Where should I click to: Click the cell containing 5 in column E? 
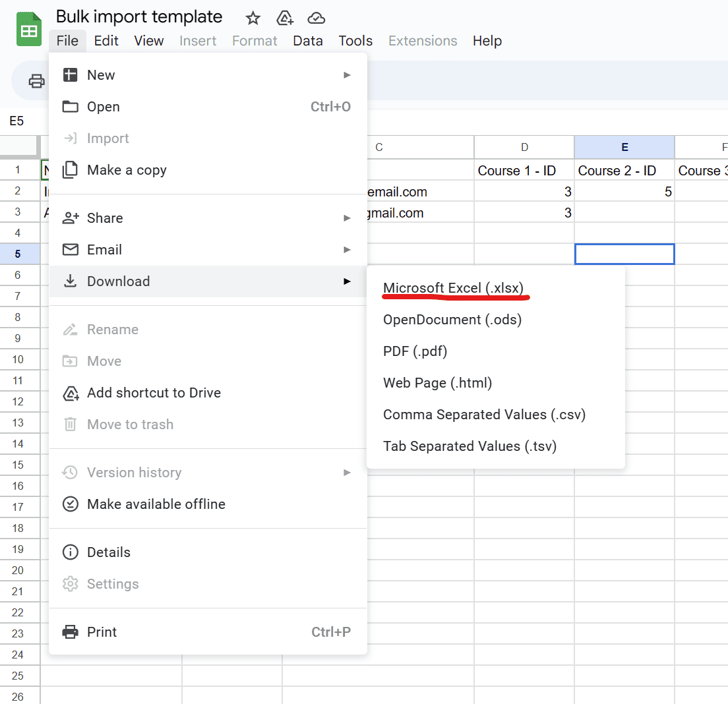(x=624, y=191)
